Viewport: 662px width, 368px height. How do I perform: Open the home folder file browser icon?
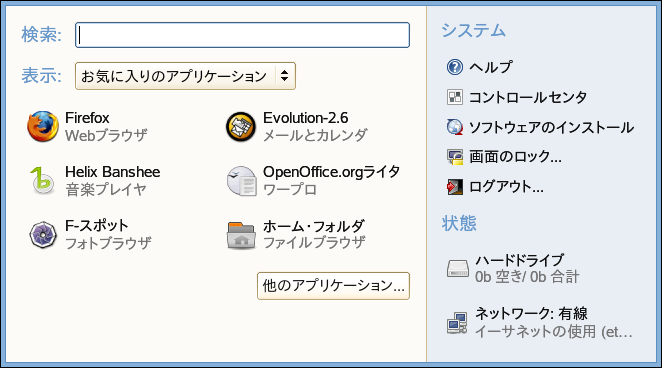[x=241, y=235]
